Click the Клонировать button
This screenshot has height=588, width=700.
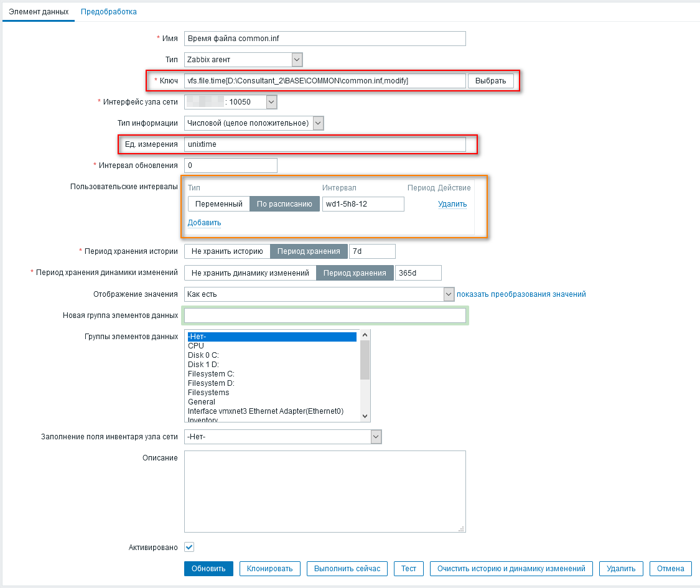[269, 568]
